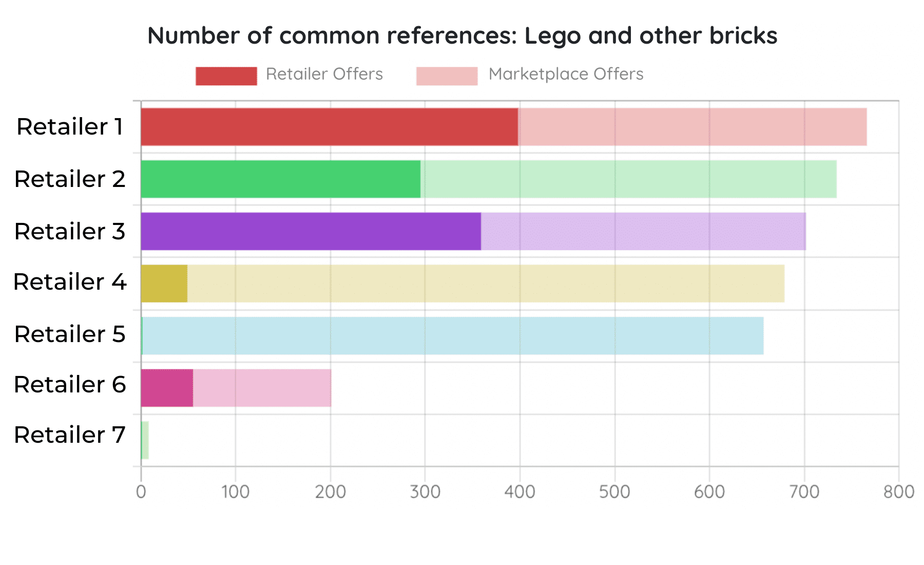Select Retailer 4 pale yellow marketplace bar
The width and height of the screenshot is (924, 565).
[x=486, y=284]
